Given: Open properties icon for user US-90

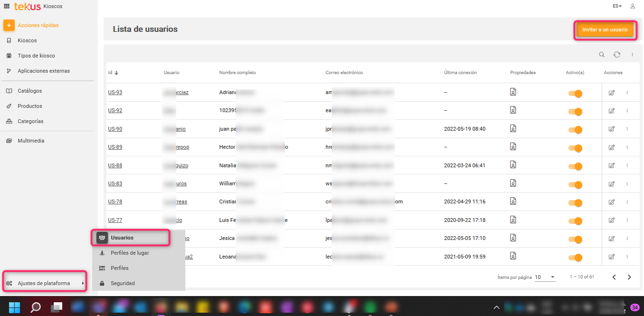Looking at the screenshot, I should (513, 128).
